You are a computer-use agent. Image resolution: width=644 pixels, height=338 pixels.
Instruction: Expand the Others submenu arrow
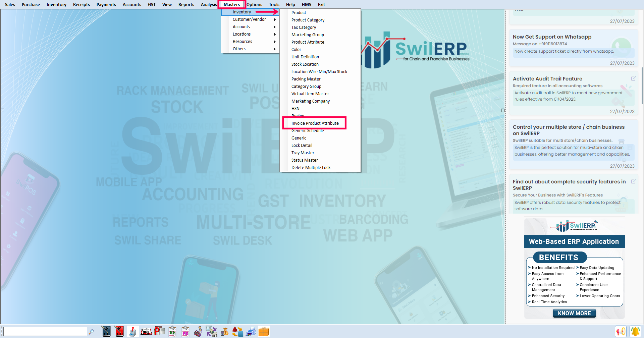(275, 49)
